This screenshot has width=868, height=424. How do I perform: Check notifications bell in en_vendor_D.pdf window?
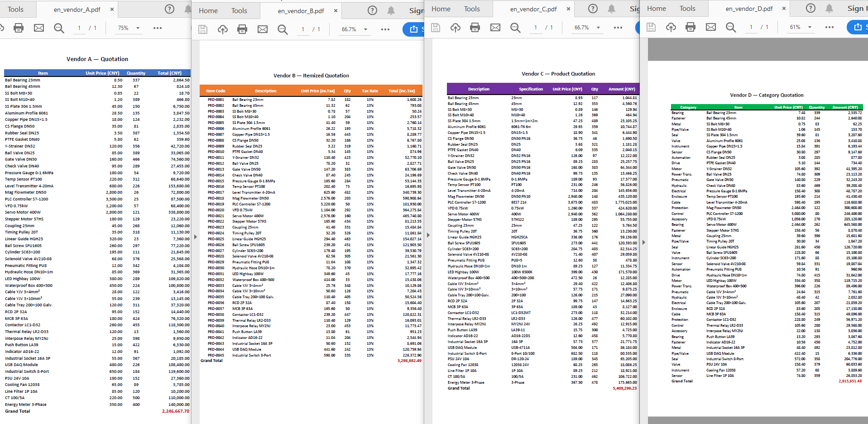pos(830,8)
